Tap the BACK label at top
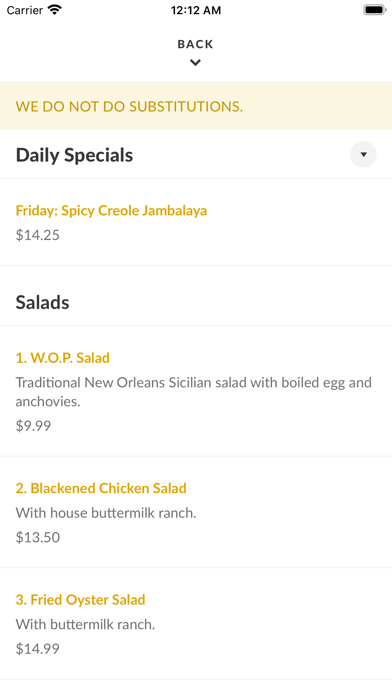The width and height of the screenshot is (392, 696). [x=195, y=44]
